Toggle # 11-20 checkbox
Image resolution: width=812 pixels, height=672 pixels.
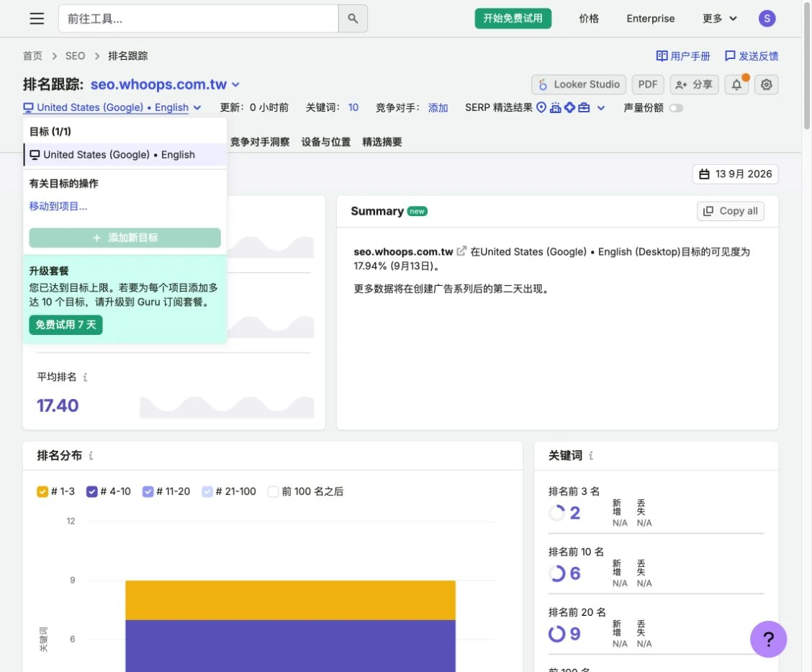tap(148, 492)
